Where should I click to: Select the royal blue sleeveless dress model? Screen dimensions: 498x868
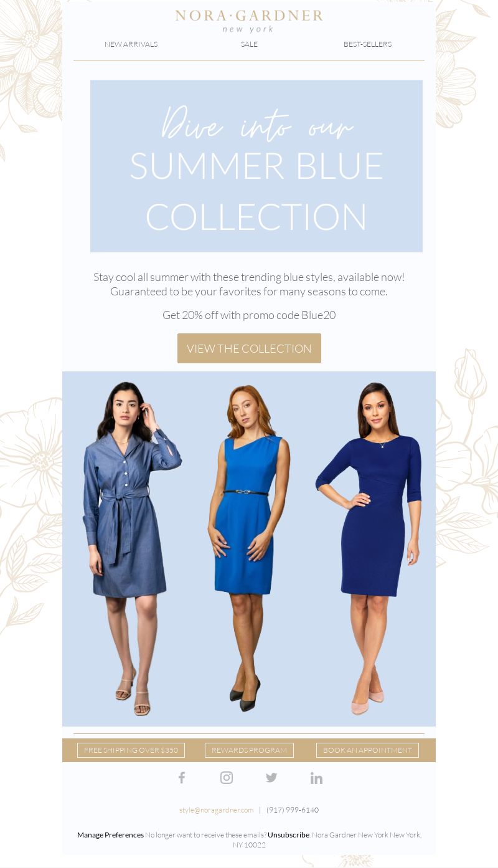pos(248,548)
